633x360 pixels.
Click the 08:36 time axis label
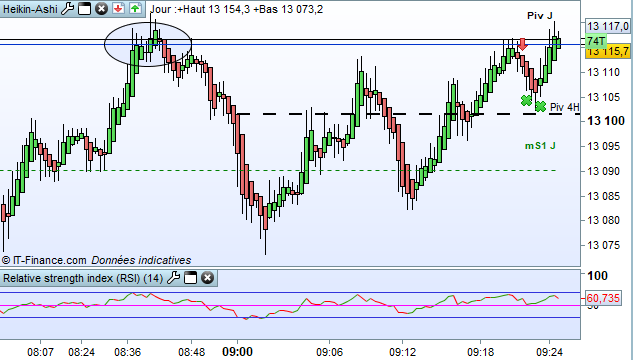click(128, 352)
